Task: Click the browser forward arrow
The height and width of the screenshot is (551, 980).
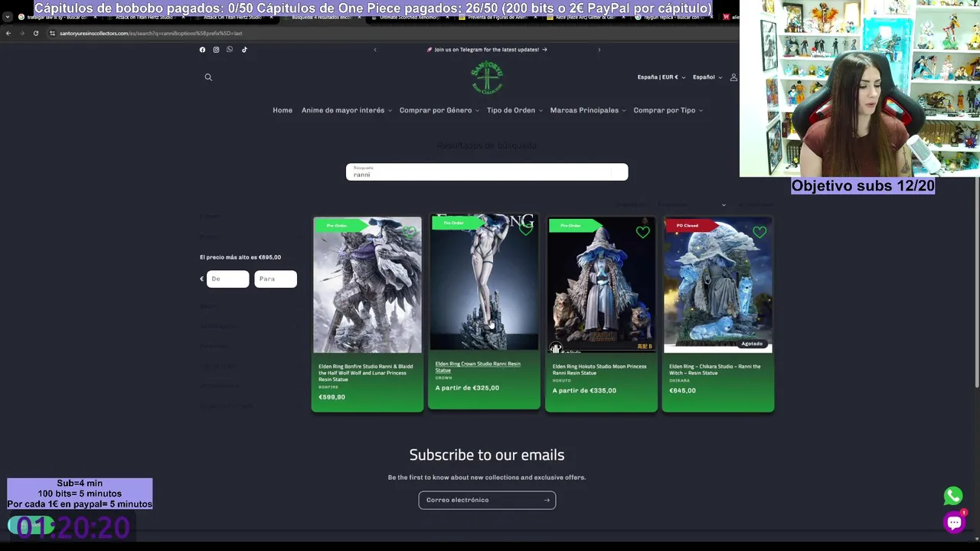Action: point(21,34)
